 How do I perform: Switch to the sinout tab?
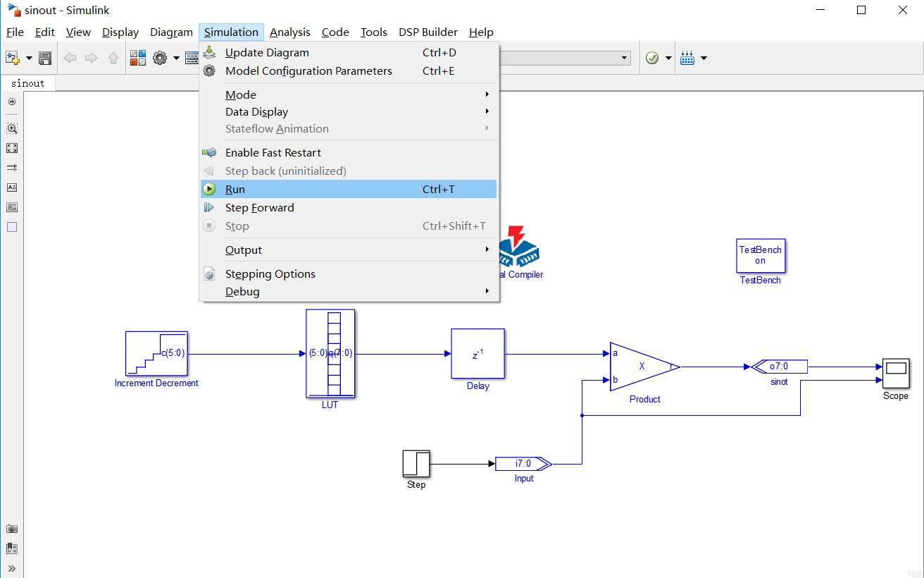[28, 82]
